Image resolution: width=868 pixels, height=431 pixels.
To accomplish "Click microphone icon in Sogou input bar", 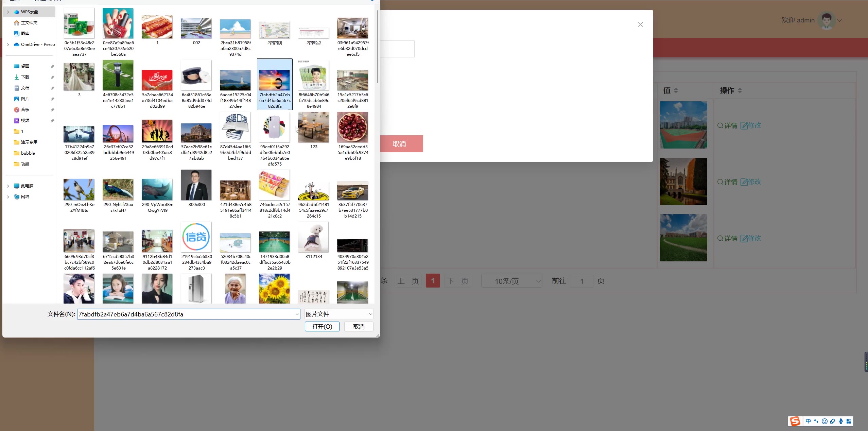I will click(x=840, y=421).
